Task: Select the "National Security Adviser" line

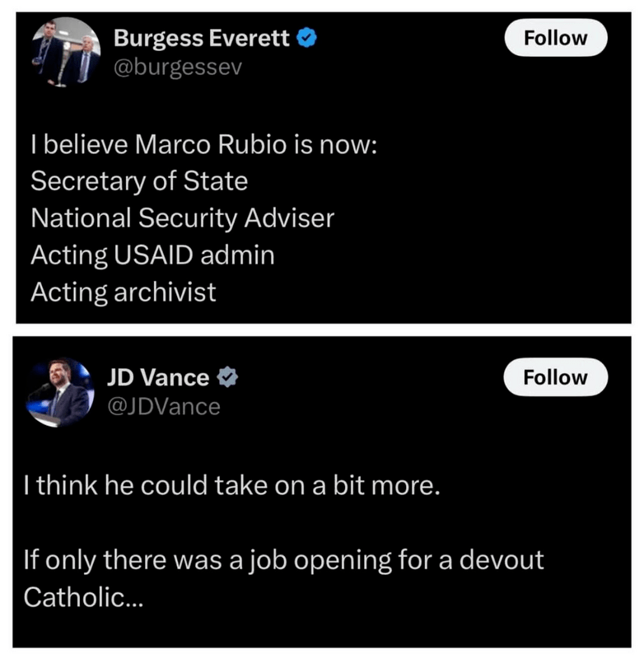Action: (182, 218)
